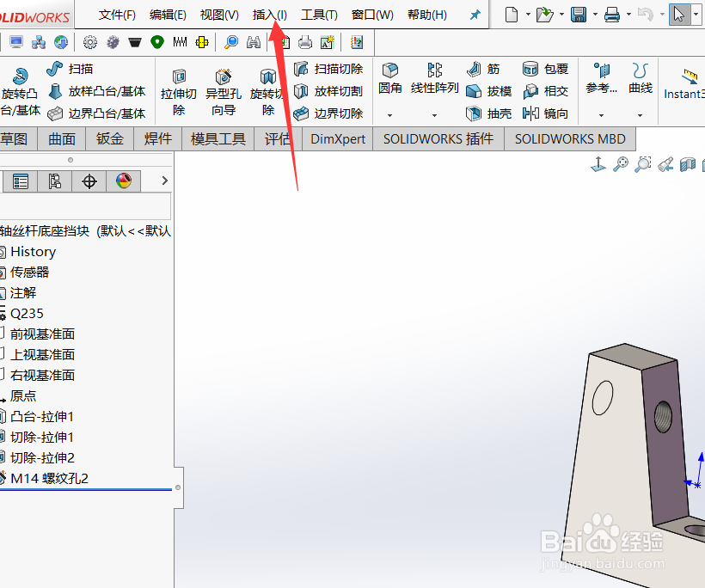Click the monitor icon in second toolbar

coord(16,42)
